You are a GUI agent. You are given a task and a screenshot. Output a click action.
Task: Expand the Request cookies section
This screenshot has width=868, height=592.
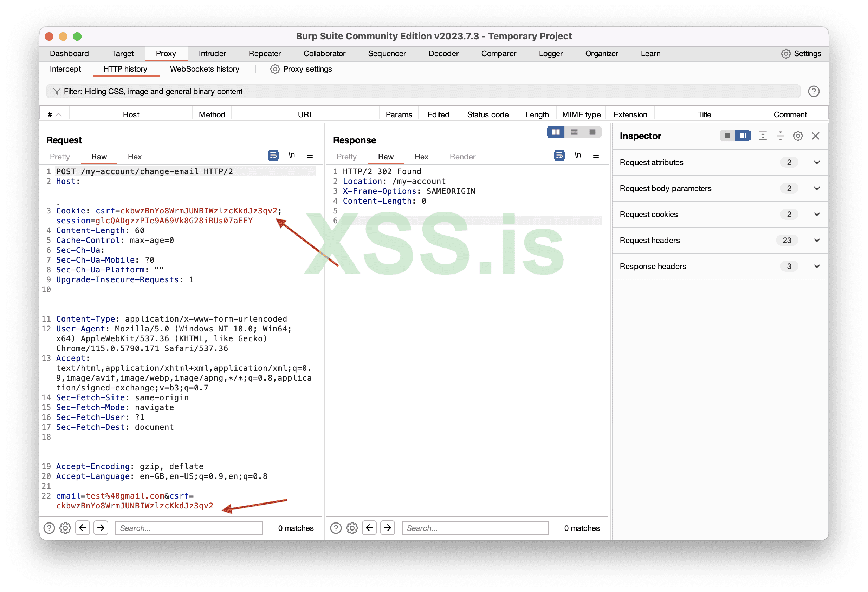[x=816, y=214]
